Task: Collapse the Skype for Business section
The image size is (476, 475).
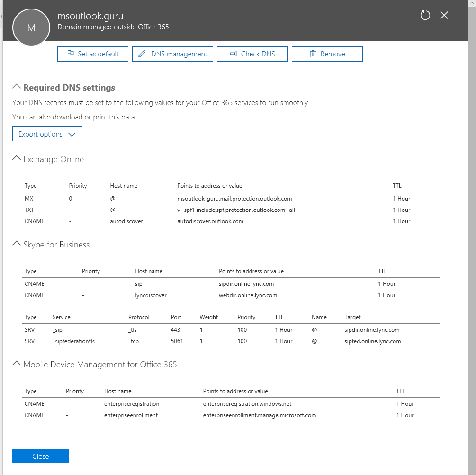Action: tap(16, 244)
